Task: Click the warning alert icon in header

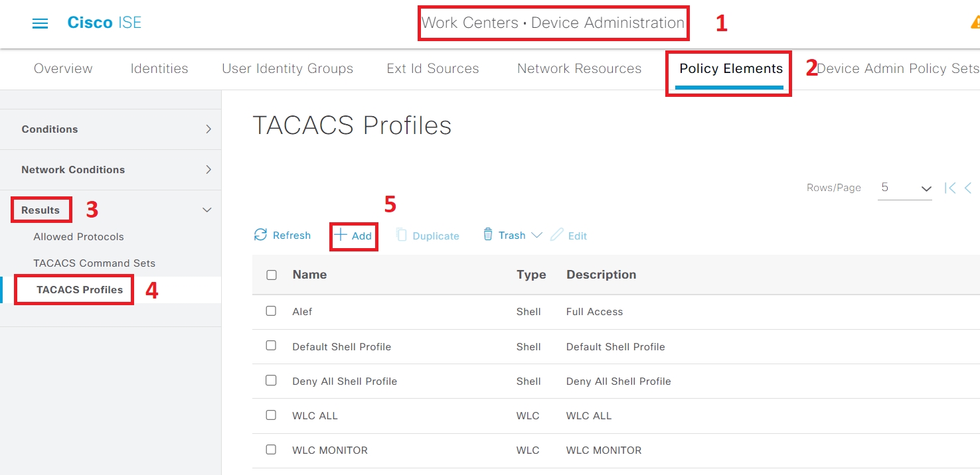Action: click(975, 23)
